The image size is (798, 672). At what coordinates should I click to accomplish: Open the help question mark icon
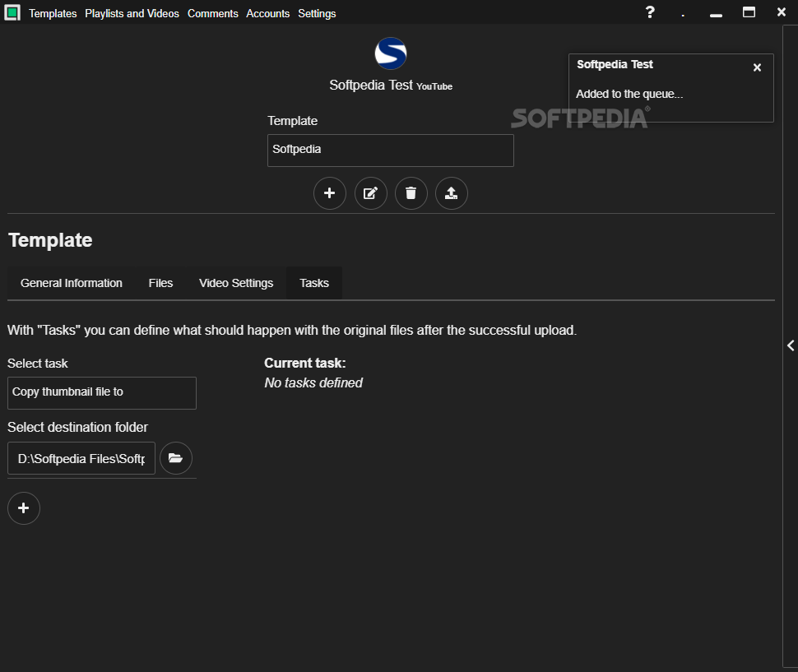click(x=650, y=12)
